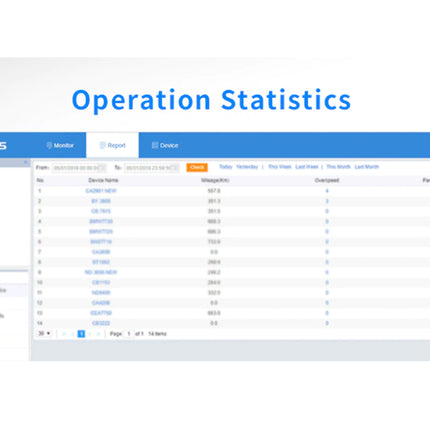The width and height of the screenshot is (430, 430).
Task: Switch to the Monitor tab
Action: pos(60,145)
